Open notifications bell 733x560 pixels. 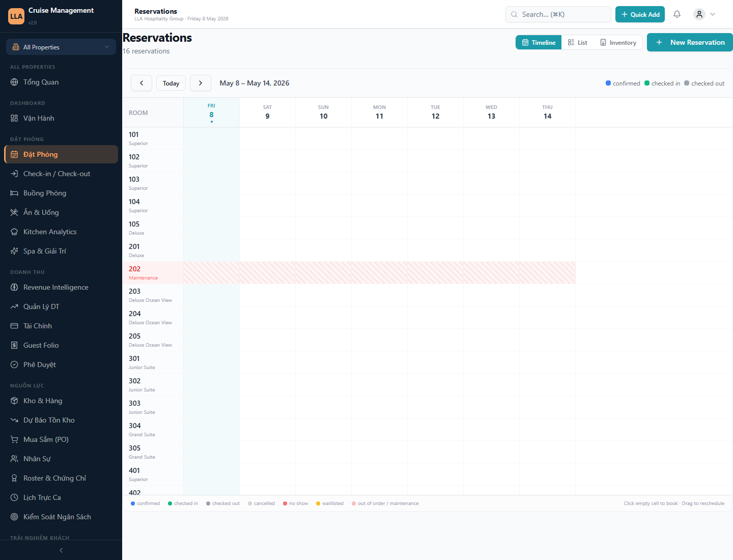click(x=677, y=14)
